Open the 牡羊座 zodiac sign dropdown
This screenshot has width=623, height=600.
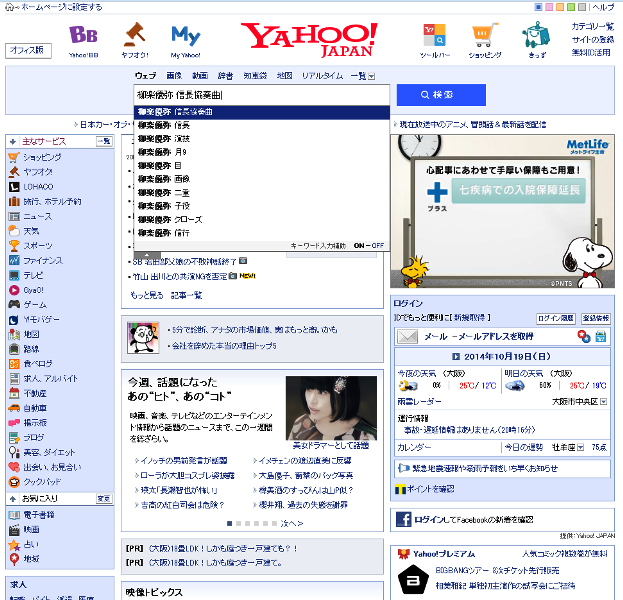(x=580, y=448)
